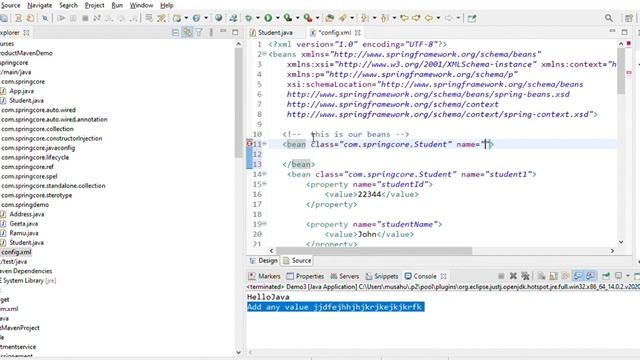Click the Pin Console icon
The image size is (640, 360).
[x=606, y=276]
